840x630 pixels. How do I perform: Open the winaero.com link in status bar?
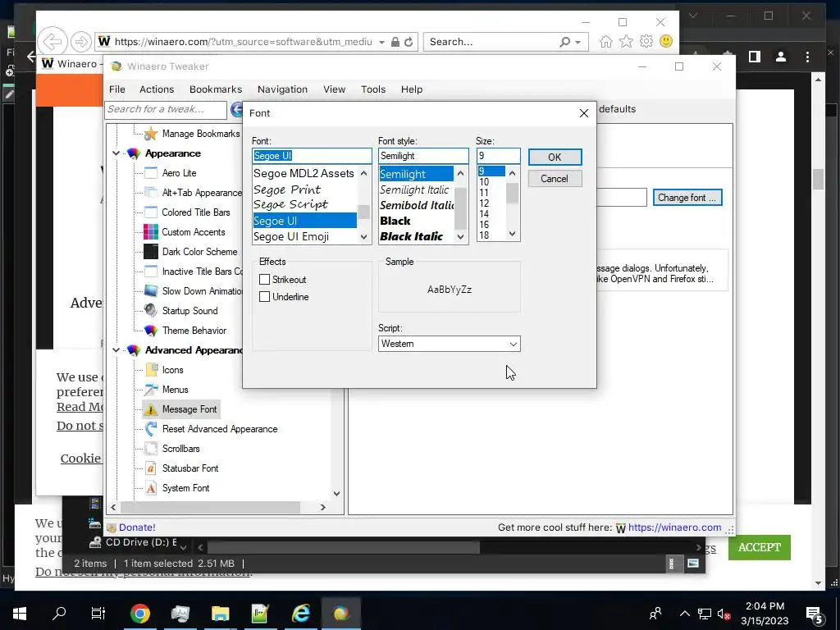pyautogui.click(x=674, y=527)
